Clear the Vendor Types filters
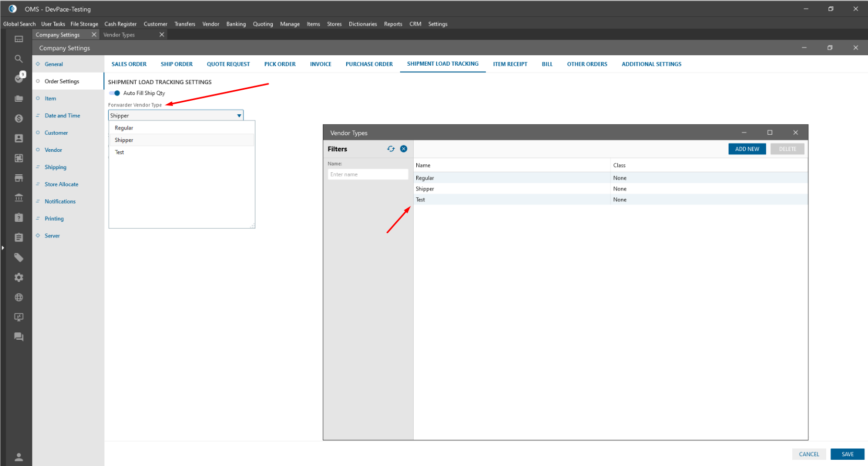The width and height of the screenshot is (868, 466). [x=404, y=149]
